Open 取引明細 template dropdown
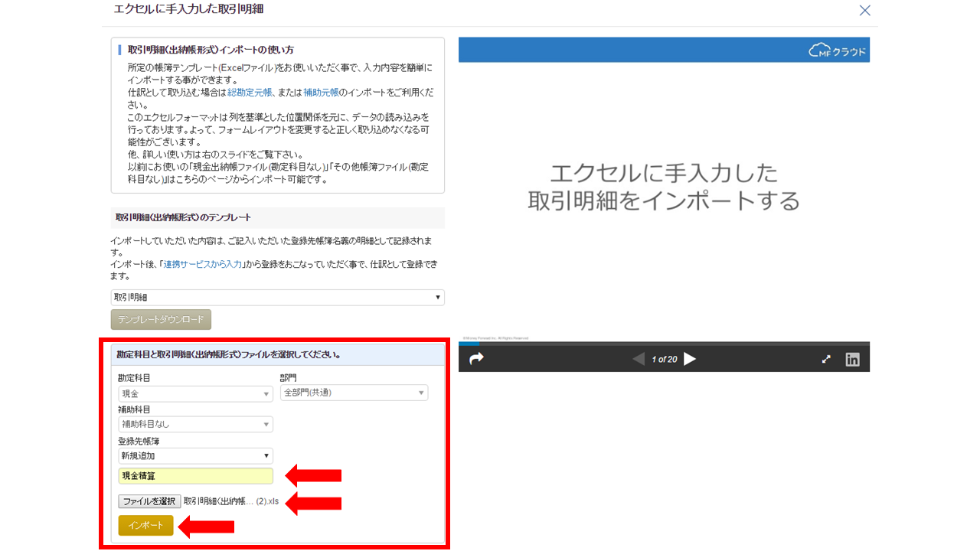Image resolution: width=980 pixels, height=551 pixels. click(277, 297)
